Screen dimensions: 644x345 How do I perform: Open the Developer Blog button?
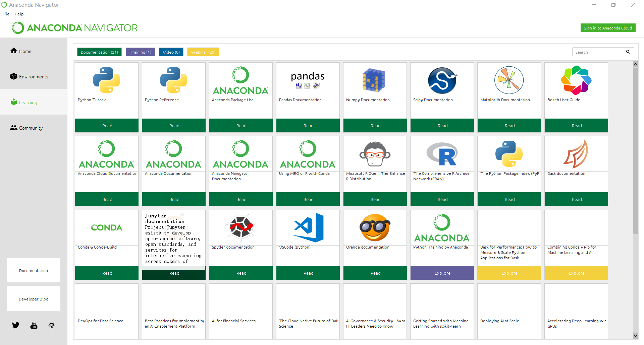pyautogui.click(x=34, y=299)
